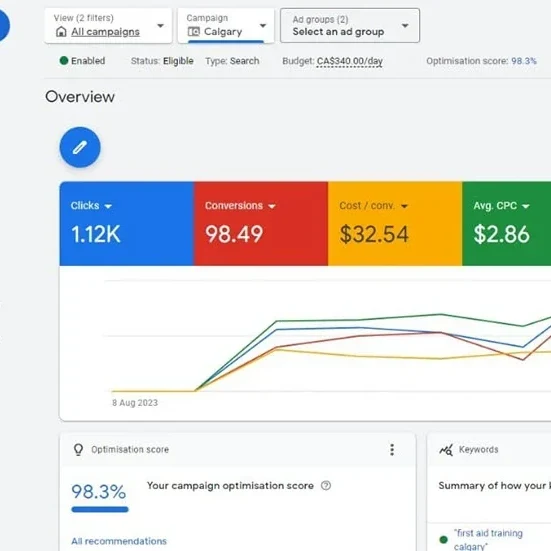This screenshot has height=551, width=551.
Task: Click the 98.3% optimisation score link in header
Action: coord(524,61)
